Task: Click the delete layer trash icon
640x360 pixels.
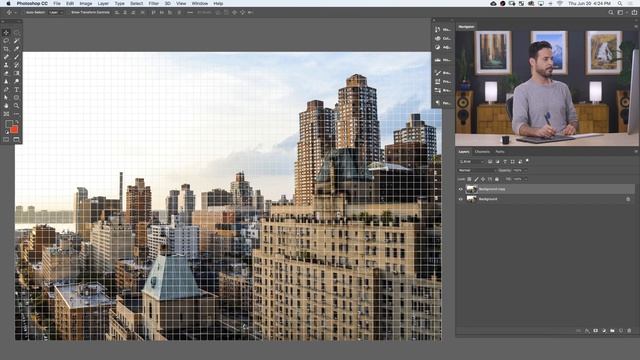Action: [629, 331]
